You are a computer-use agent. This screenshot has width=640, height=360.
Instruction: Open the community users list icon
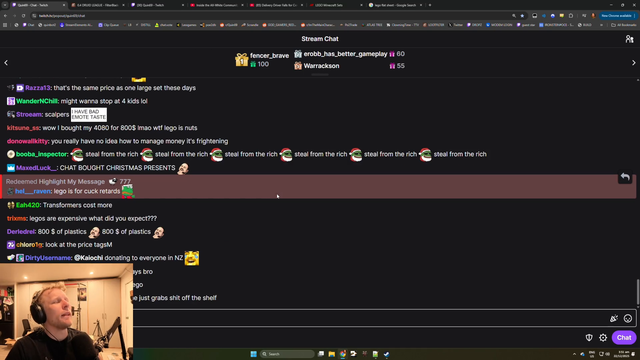click(x=629, y=39)
